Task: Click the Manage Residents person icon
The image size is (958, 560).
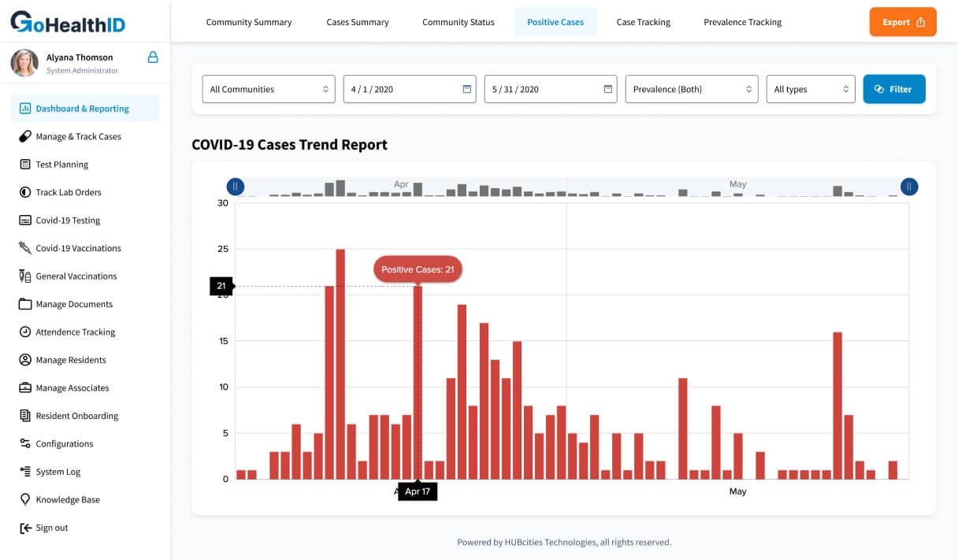Action: click(x=24, y=360)
